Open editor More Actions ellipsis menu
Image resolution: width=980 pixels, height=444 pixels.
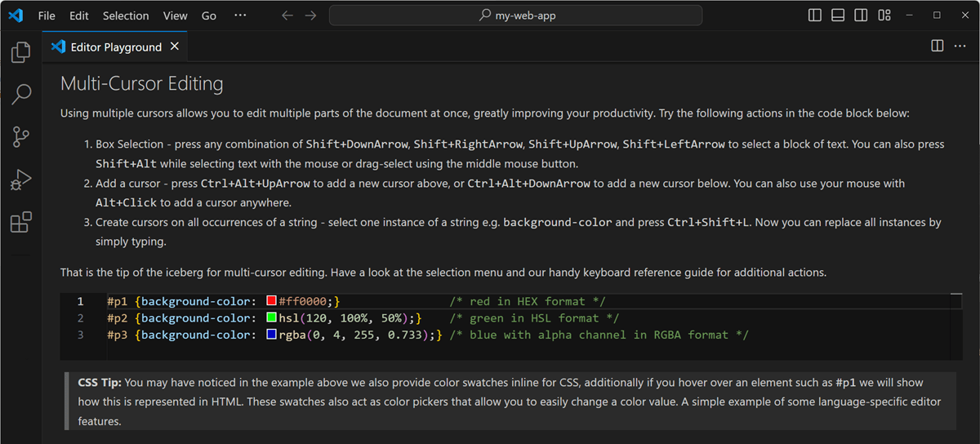pyautogui.click(x=960, y=47)
